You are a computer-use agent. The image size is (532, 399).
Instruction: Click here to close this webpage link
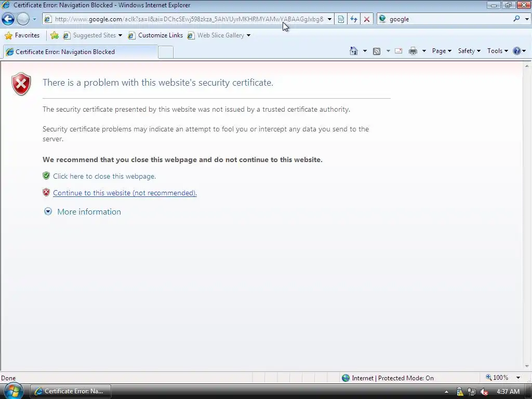click(104, 177)
